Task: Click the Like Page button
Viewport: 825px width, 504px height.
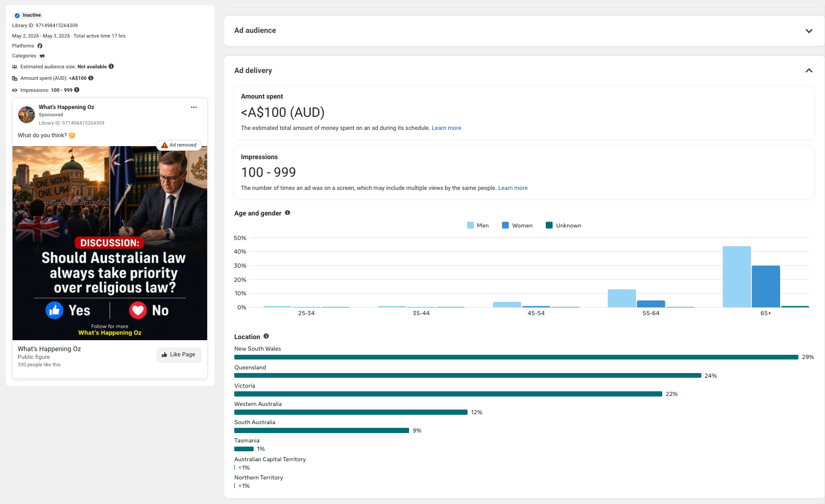Action: point(179,355)
